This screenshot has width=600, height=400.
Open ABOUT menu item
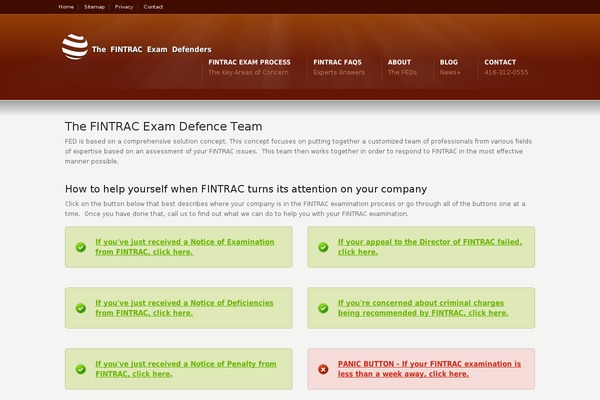(x=402, y=67)
